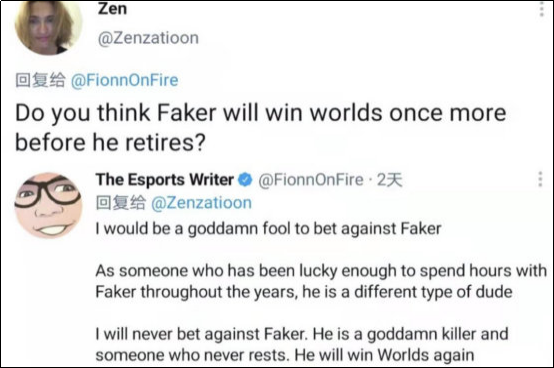Follow the @Zenzatioon mention in the reply
The height and width of the screenshot is (368, 554).
(x=201, y=203)
